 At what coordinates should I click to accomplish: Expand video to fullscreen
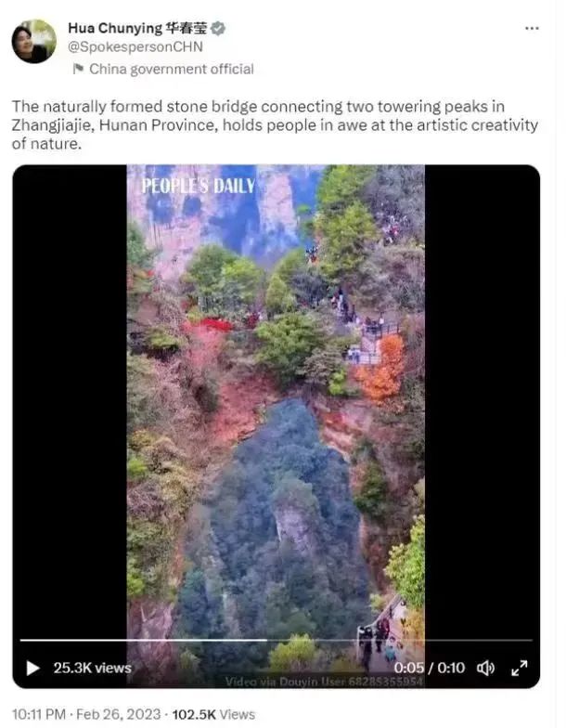tap(520, 669)
